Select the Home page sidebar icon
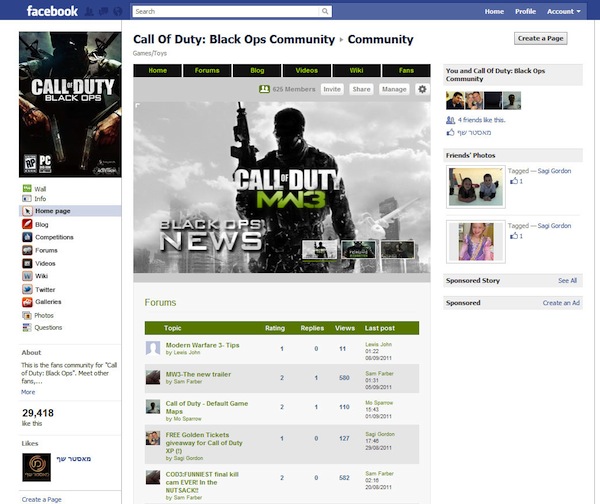 point(27,211)
